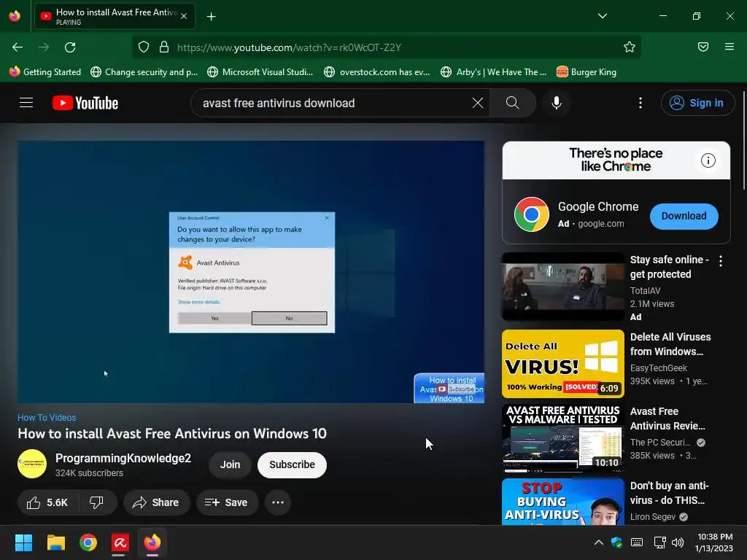Screen dimensions: 747x560
Task: Click Delete All Viruses from Windows title
Action: (x=670, y=344)
